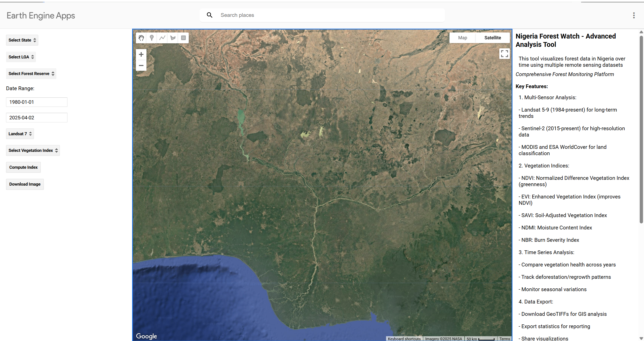Image resolution: width=644 pixels, height=341 pixels.
Task: Switch to Map view
Action: [x=462, y=38]
